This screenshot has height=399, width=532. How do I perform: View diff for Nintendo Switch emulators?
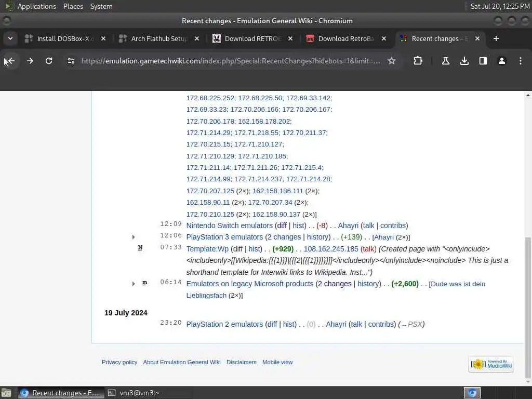282,225
